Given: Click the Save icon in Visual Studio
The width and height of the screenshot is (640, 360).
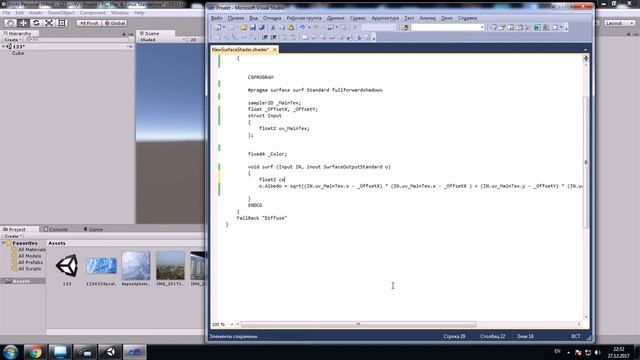Looking at the screenshot, I should (253, 27).
